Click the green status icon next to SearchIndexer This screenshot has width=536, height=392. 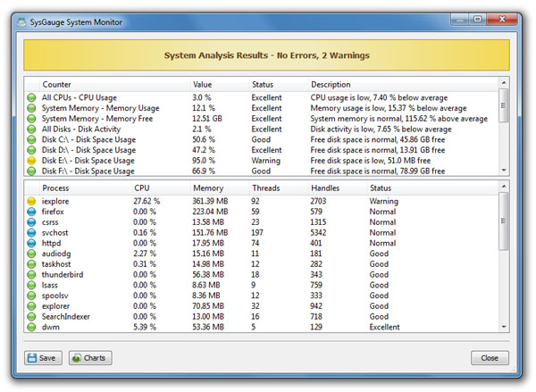pyautogui.click(x=31, y=317)
